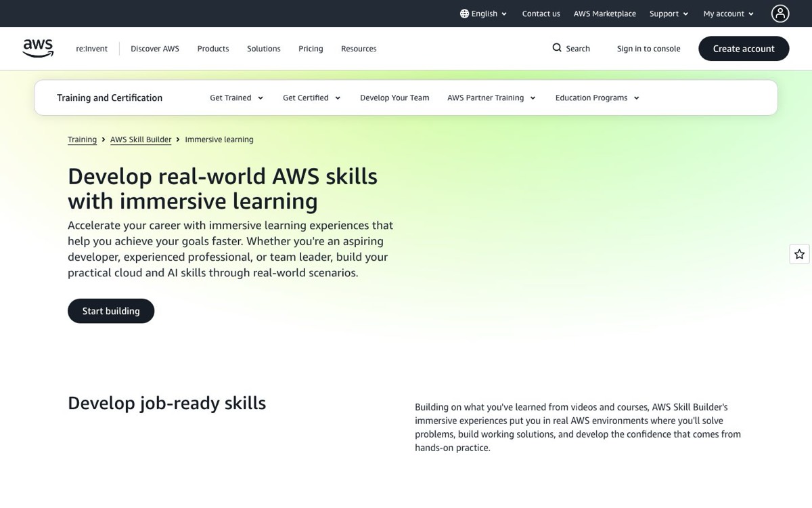Screen dimensions: 812x508
Task: Open the Education Programs dropdown
Action: pos(597,98)
